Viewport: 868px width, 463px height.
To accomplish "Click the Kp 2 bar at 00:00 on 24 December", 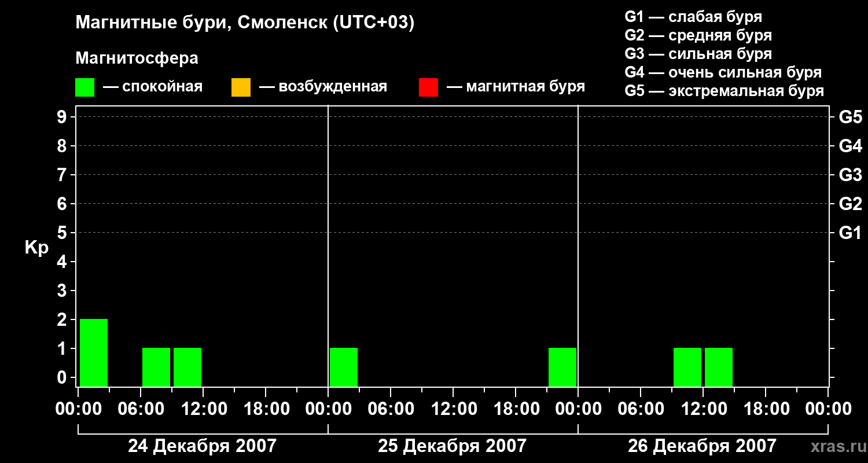I will [x=94, y=352].
